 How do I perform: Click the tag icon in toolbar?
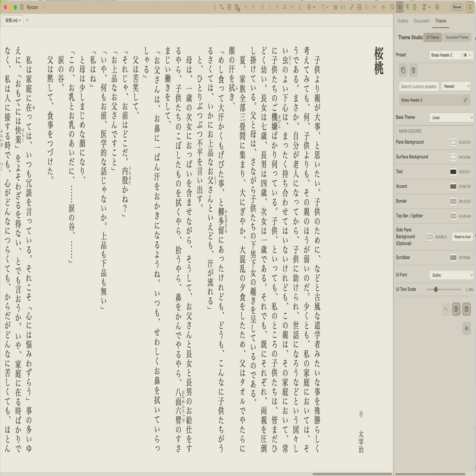367,7
